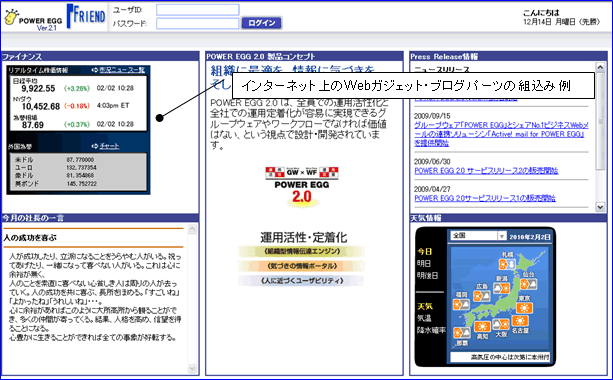Click the POWER EGG logo icon
Viewport: 613px width, 380px height.
pos(12,17)
